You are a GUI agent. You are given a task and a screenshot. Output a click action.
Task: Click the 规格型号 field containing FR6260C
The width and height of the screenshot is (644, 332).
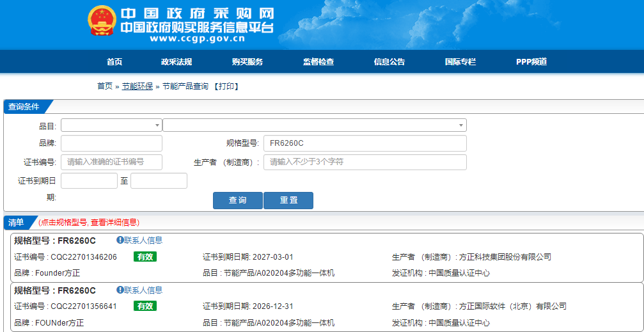coord(365,143)
